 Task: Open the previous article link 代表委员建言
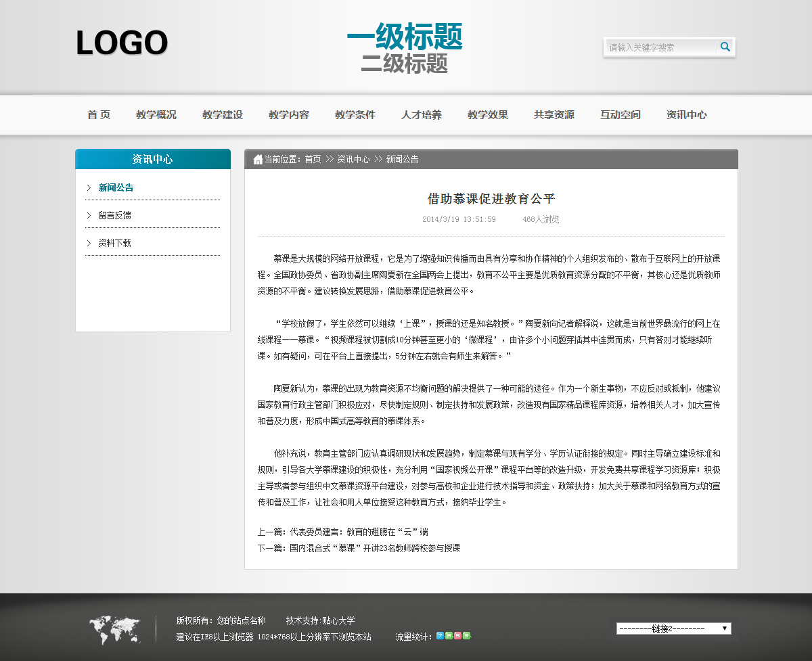(359, 532)
